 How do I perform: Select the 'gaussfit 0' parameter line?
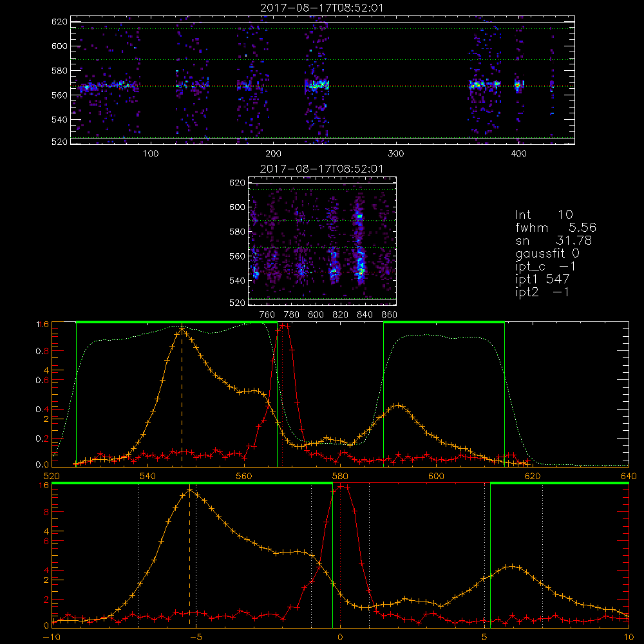[x=547, y=253]
